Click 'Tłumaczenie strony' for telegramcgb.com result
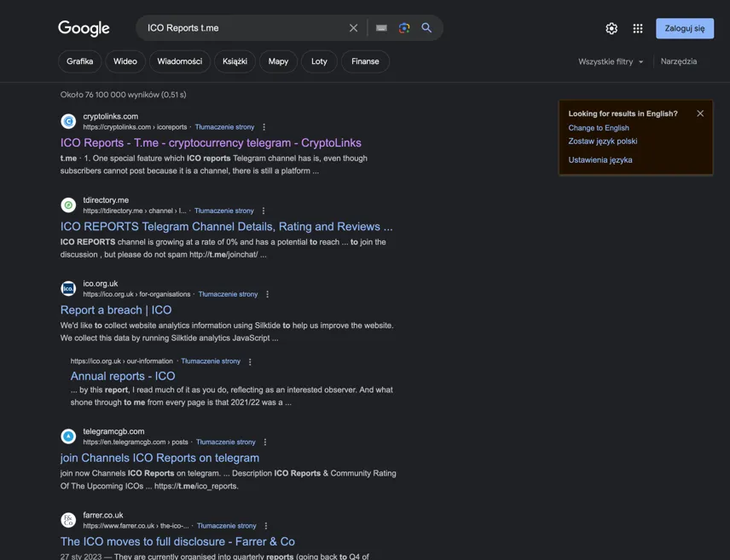The height and width of the screenshot is (560, 730). 226,442
